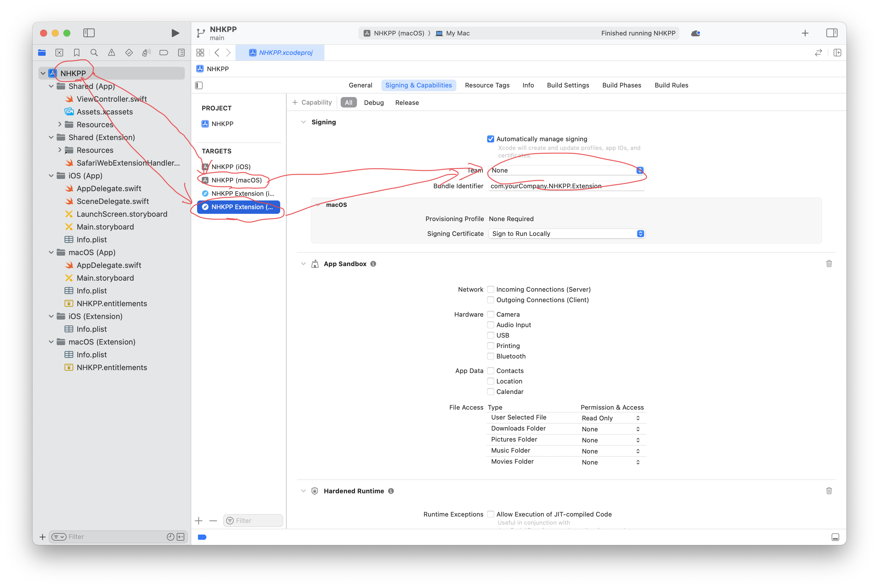This screenshot has height=588, width=879.
Task: Select the Debug configuration filter
Action: coord(374,103)
